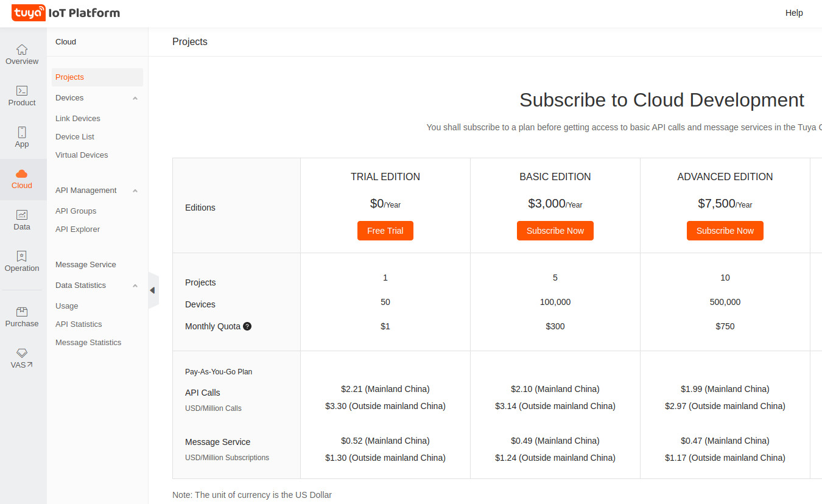This screenshot has height=504, width=822.
Task: Subscribe Now to Basic Edition
Action: [555, 231]
